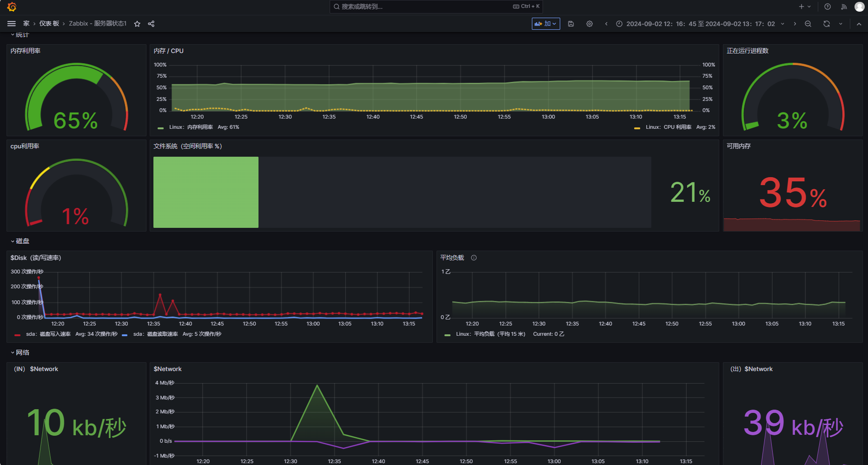The width and height of the screenshot is (868, 465).
Task: Save the dashboard with disk icon
Action: click(x=571, y=24)
